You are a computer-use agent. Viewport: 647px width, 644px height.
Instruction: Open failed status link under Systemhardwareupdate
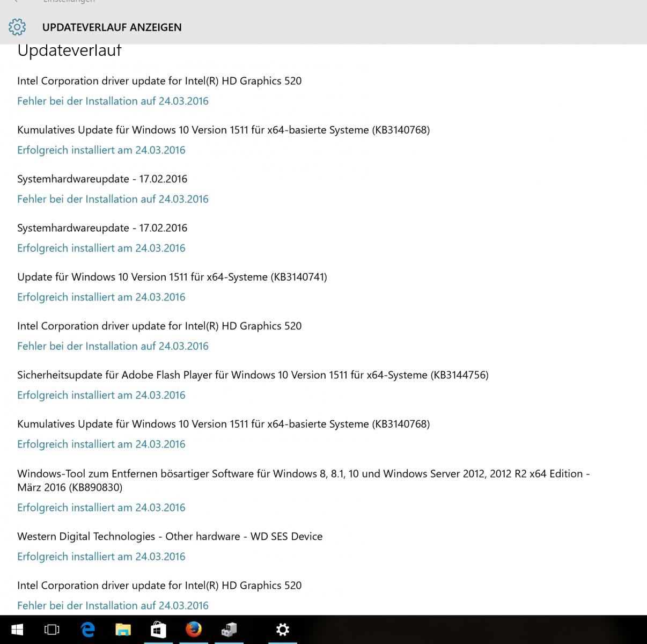coord(113,199)
